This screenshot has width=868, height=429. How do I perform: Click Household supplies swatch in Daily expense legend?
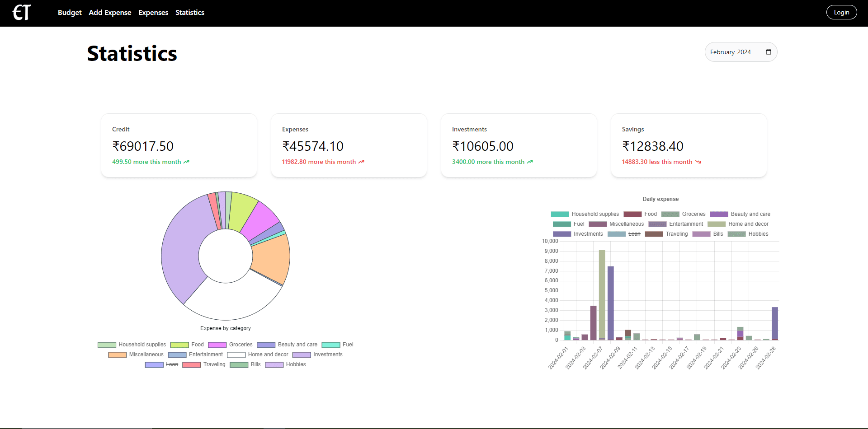click(x=560, y=214)
